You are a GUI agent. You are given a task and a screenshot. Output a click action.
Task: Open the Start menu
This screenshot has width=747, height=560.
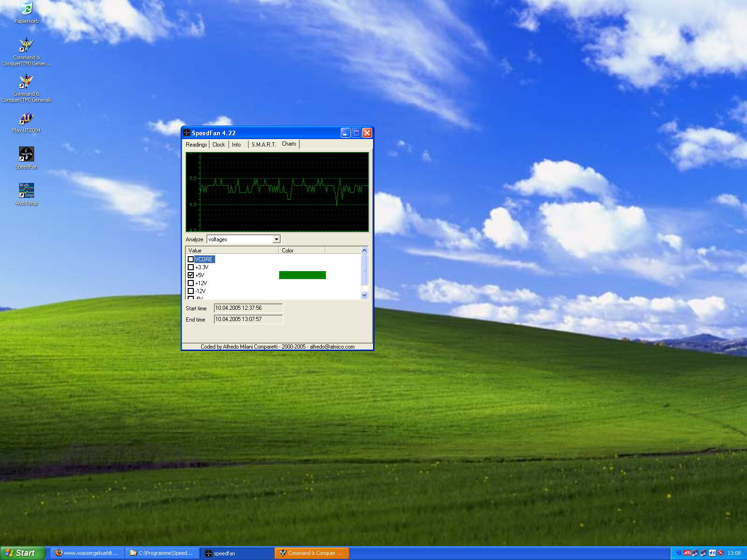22,553
